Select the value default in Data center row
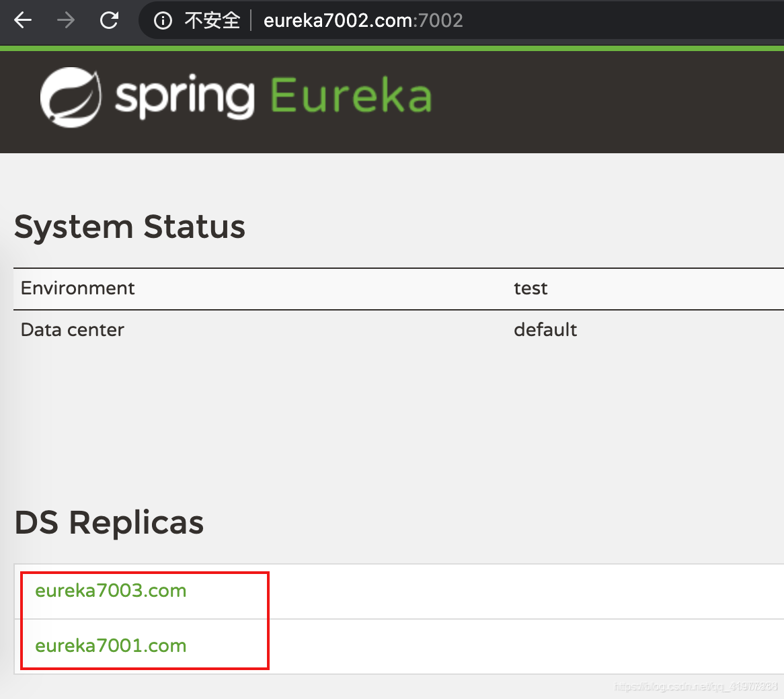The width and height of the screenshot is (784, 699). [545, 330]
